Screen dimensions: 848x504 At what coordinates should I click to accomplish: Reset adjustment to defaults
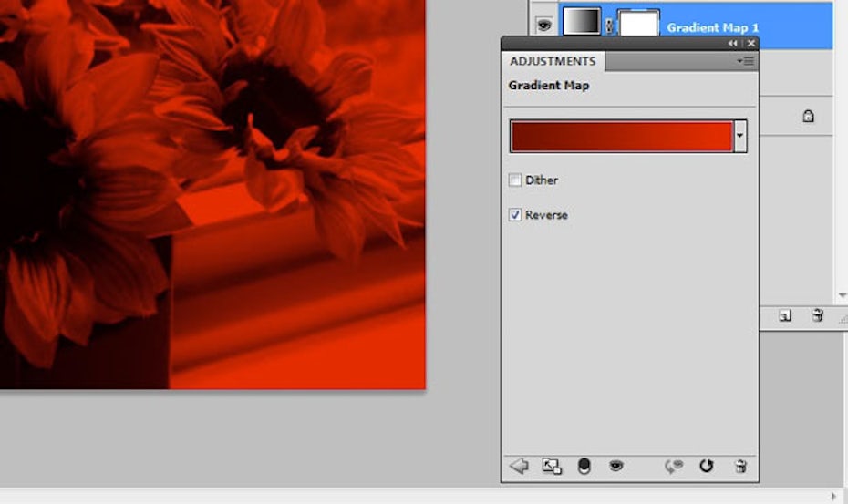[x=707, y=466]
